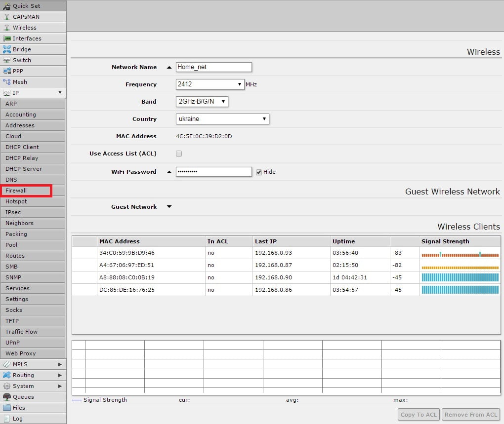Click the Files folder icon
The height and width of the screenshot is (424, 504).
(x=6, y=408)
